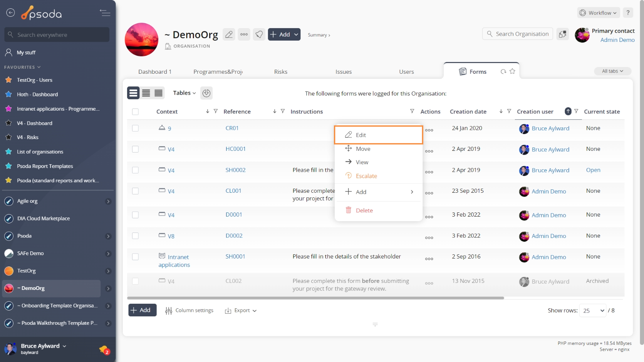Filter the Reference column
The height and width of the screenshot is (362, 644).
tap(283, 111)
